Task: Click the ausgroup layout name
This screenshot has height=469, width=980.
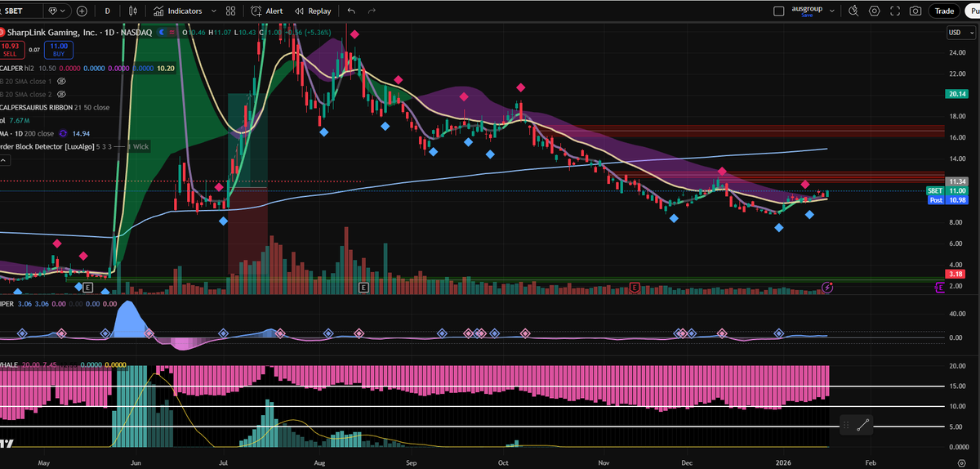Action: (x=807, y=10)
